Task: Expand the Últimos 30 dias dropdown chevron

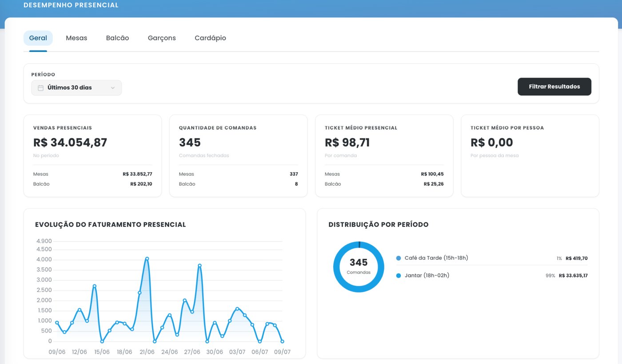Action: [113, 88]
